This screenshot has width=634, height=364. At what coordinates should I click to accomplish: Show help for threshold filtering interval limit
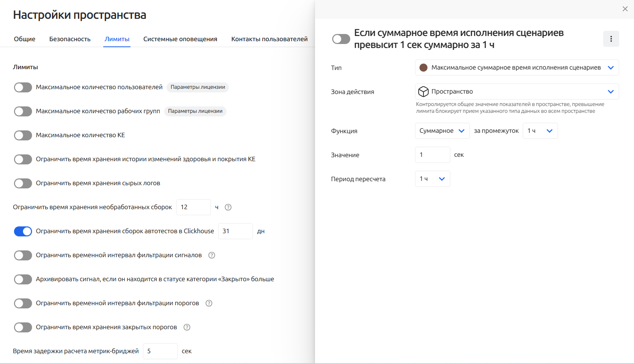coord(209,303)
